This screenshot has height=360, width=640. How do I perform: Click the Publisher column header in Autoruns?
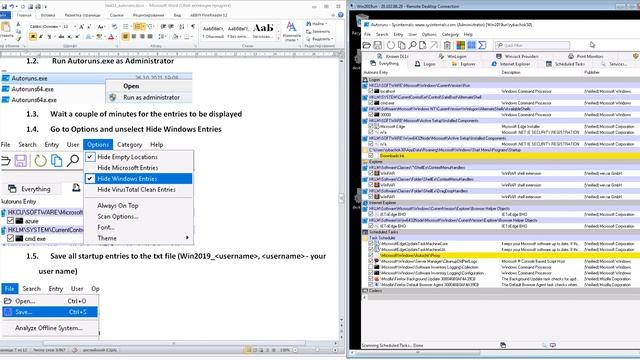coord(592,72)
